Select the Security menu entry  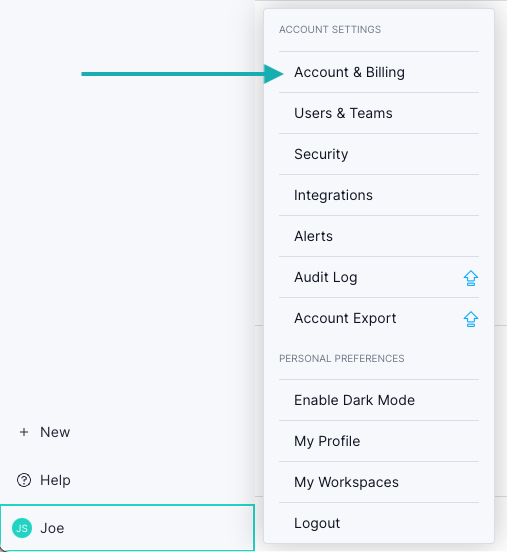click(x=379, y=154)
